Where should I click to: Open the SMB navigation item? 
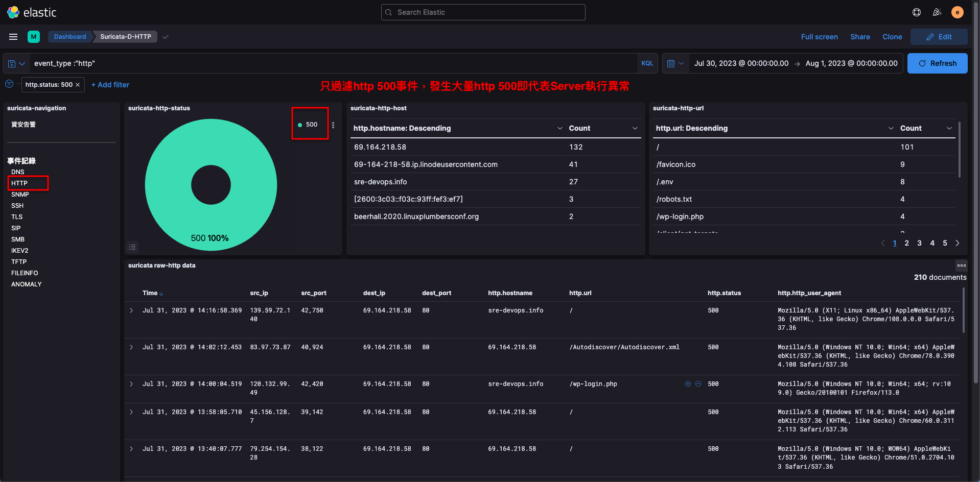pos(18,239)
